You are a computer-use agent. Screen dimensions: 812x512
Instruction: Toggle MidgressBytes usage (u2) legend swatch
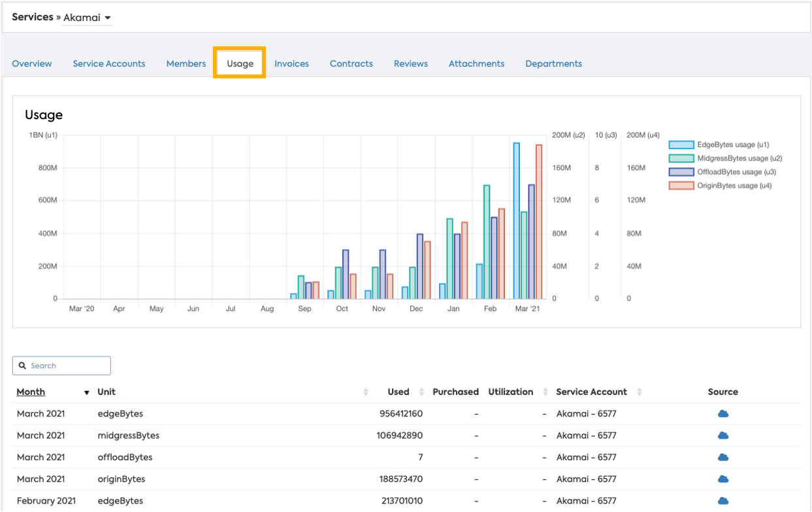point(681,158)
